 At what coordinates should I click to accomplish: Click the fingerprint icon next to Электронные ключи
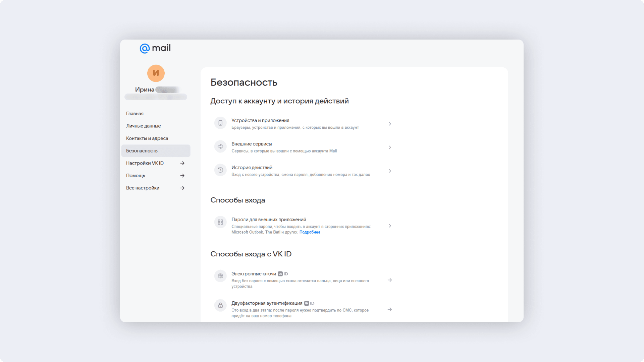click(x=220, y=276)
